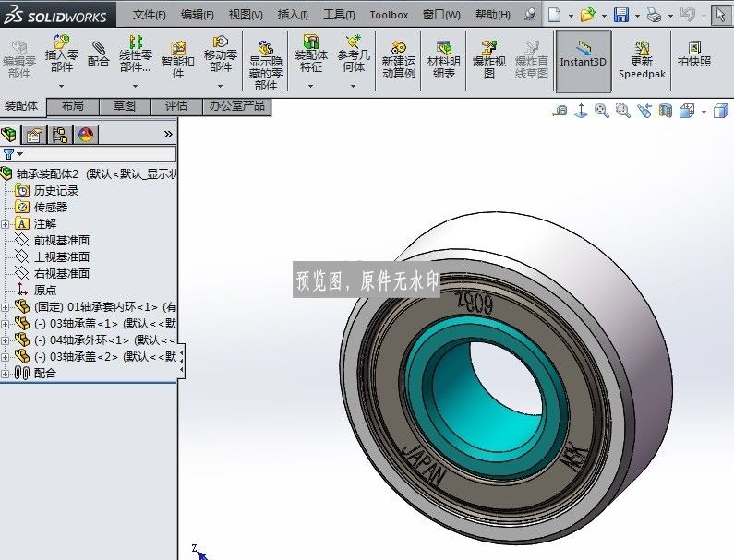Click Update Speedpak (更新 Speedpak)

coord(642,60)
